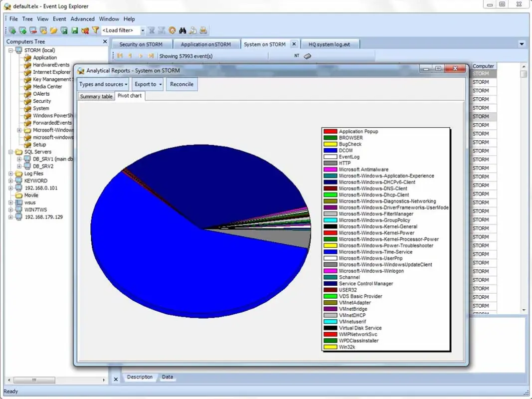Switch to the Summary table tab
This screenshot has width=532, height=399.
[96, 96]
